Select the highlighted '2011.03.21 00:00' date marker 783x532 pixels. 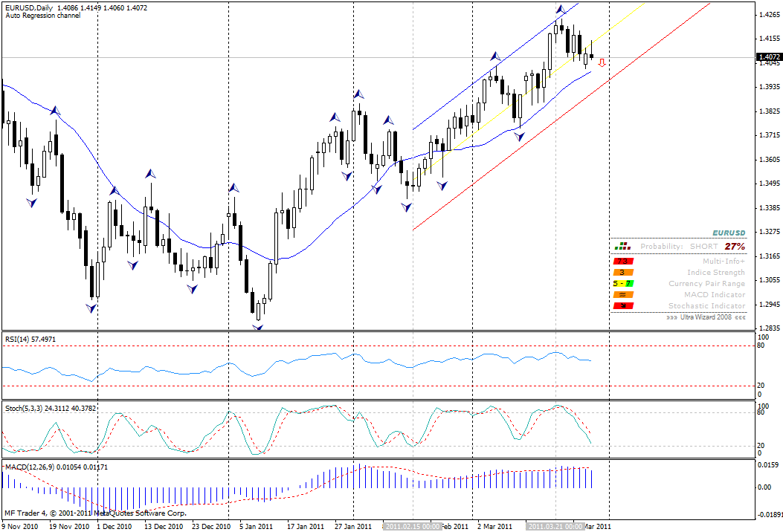555,526
